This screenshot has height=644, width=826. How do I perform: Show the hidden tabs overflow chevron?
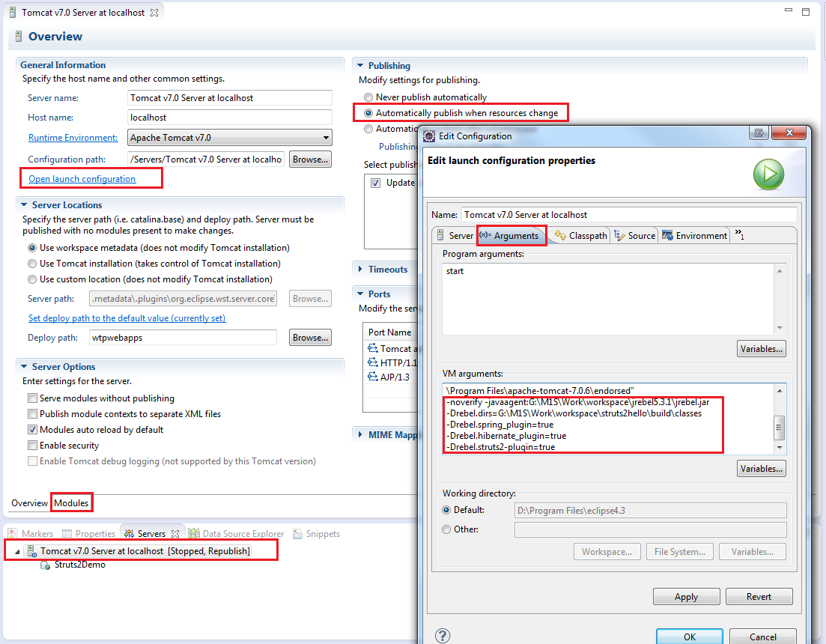point(740,234)
